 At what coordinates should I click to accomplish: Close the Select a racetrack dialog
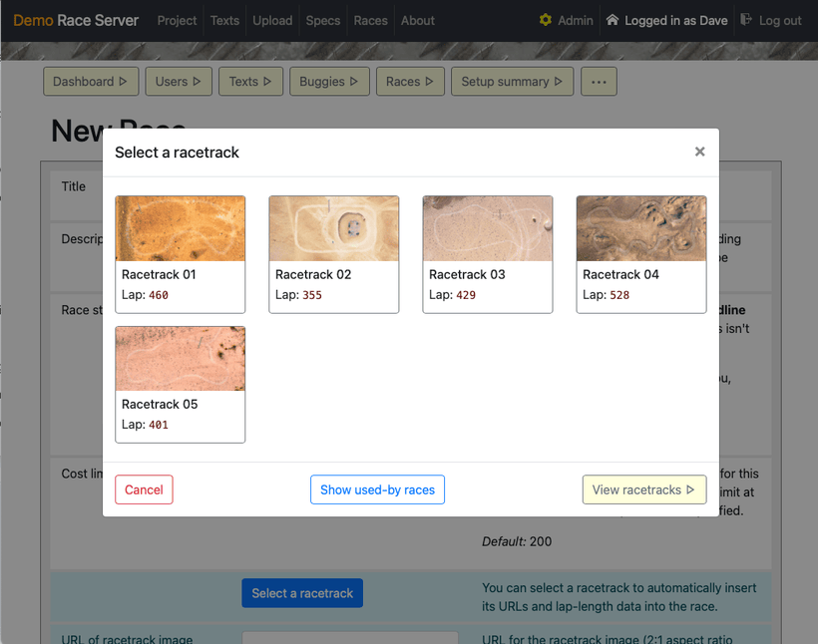[699, 152]
